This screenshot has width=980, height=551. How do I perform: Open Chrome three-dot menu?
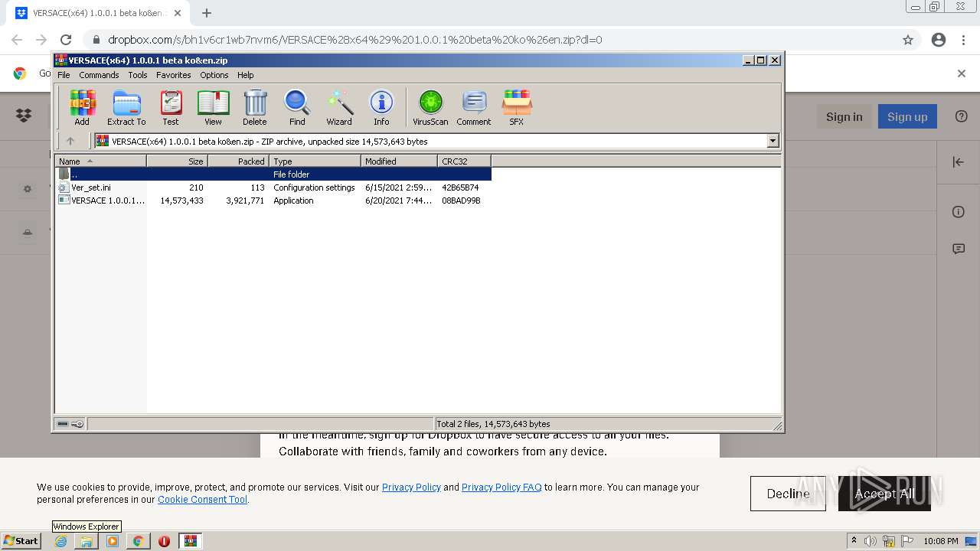(963, 40)
